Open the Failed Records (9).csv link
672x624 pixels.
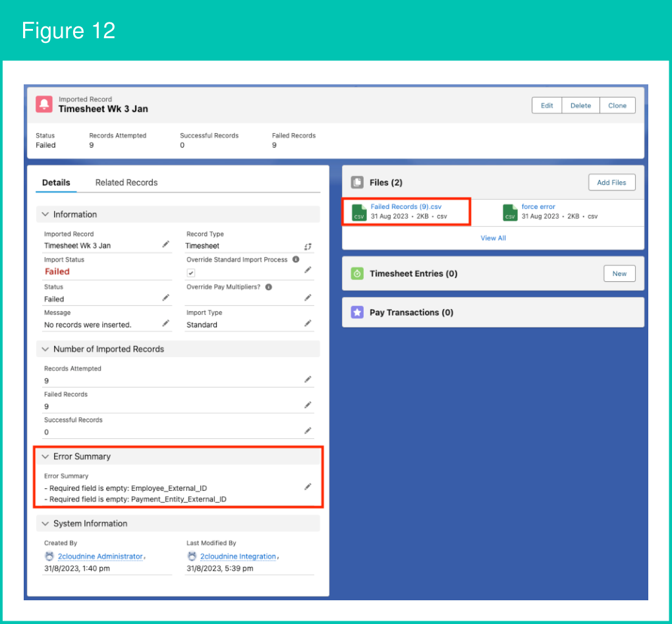point(406,206)
